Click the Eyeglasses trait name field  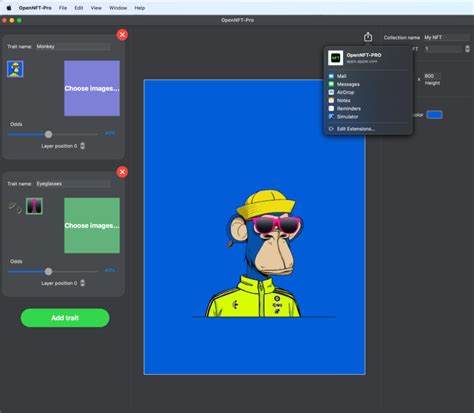73,184
